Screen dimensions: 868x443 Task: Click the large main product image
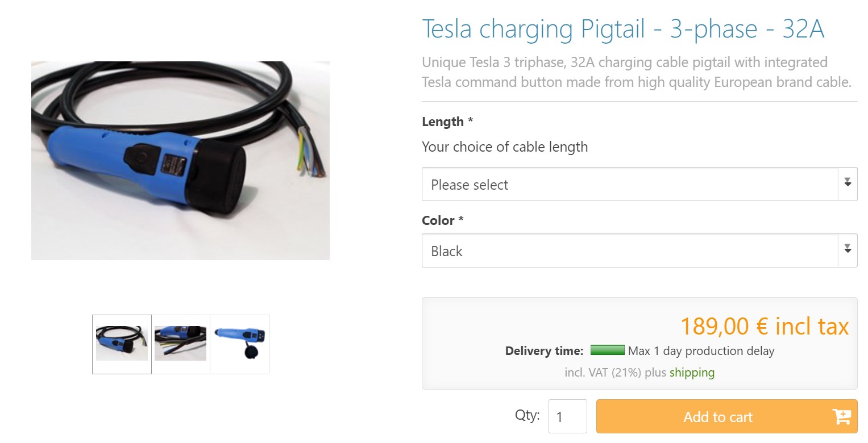180,161
